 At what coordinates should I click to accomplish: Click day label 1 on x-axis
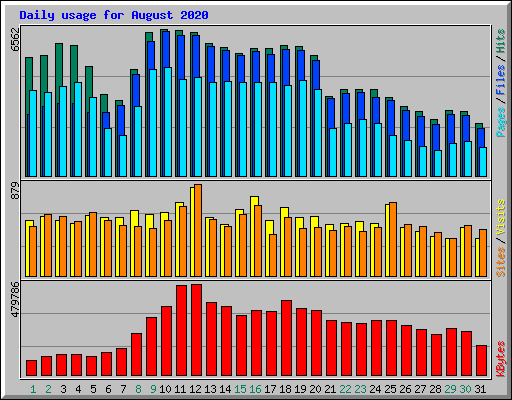(x=33, y=389)
